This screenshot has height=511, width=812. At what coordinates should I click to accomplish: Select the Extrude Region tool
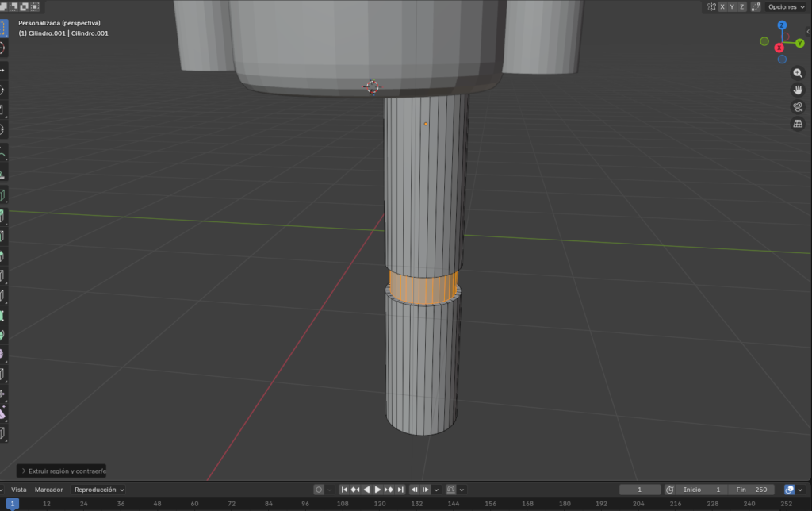[x=2, y=216]
